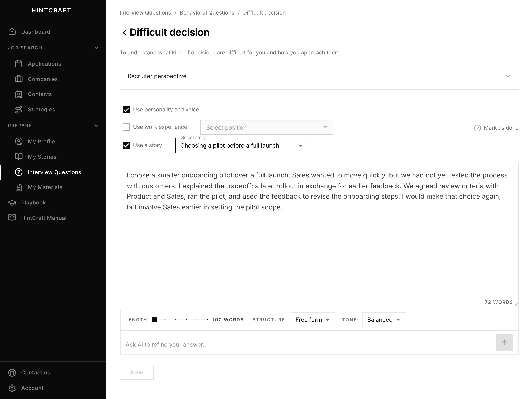Screen dimensions: 532x399
Task: Click the My Stories book icon
Action: pyautogui.click(x=19, y=157)
